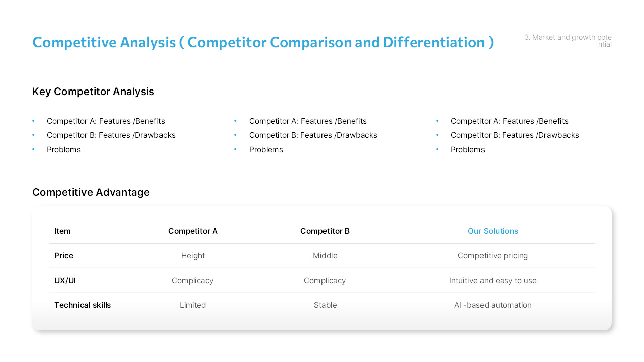
Task: Click the Key Competitor Analysis heading
Action: tap(93, 92)
